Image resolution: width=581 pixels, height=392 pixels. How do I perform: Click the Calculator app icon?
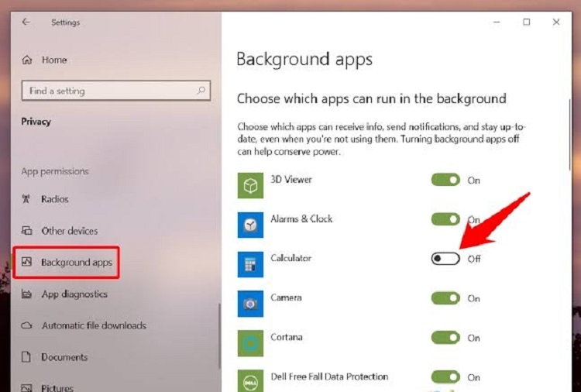[250, 264]
